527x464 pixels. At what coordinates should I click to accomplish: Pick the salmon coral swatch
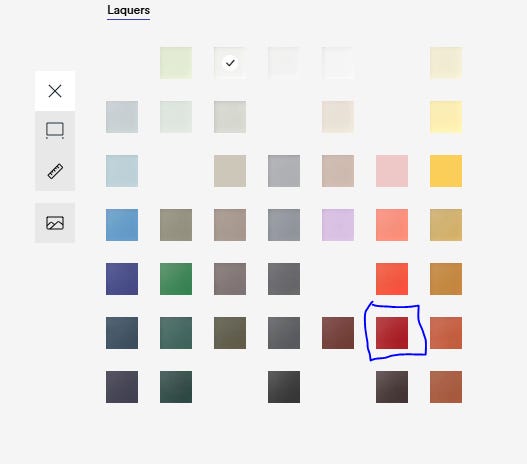click(x=392, y=225)
